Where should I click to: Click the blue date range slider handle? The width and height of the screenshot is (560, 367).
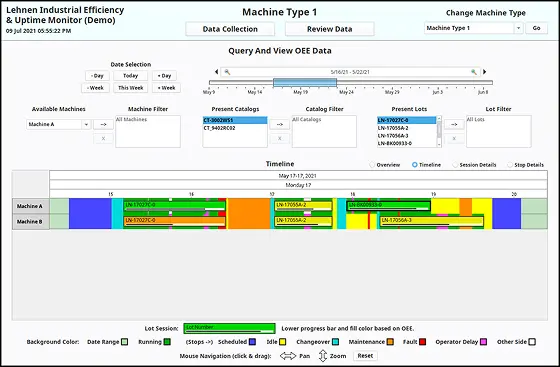coord(305,82)
